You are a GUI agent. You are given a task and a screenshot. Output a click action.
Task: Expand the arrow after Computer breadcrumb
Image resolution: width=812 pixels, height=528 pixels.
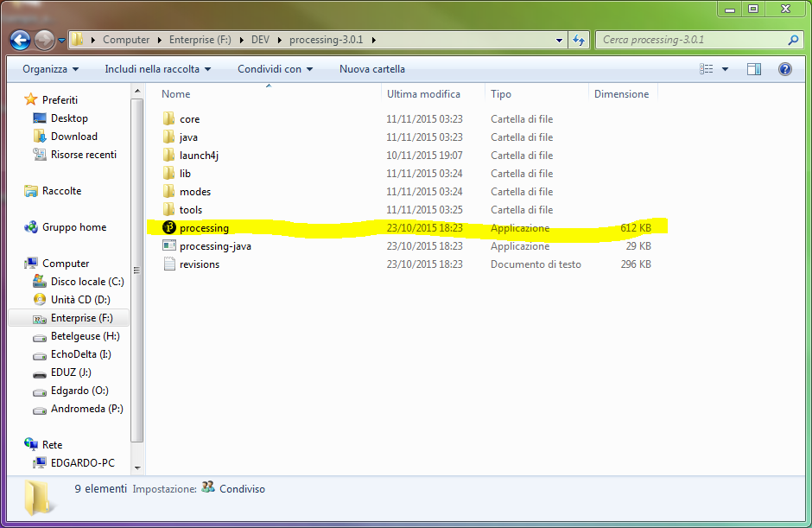coord(159,40)
